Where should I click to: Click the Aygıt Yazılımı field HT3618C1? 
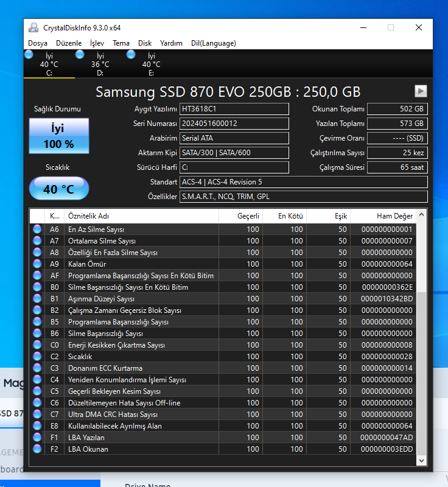(x=234, y=109)
